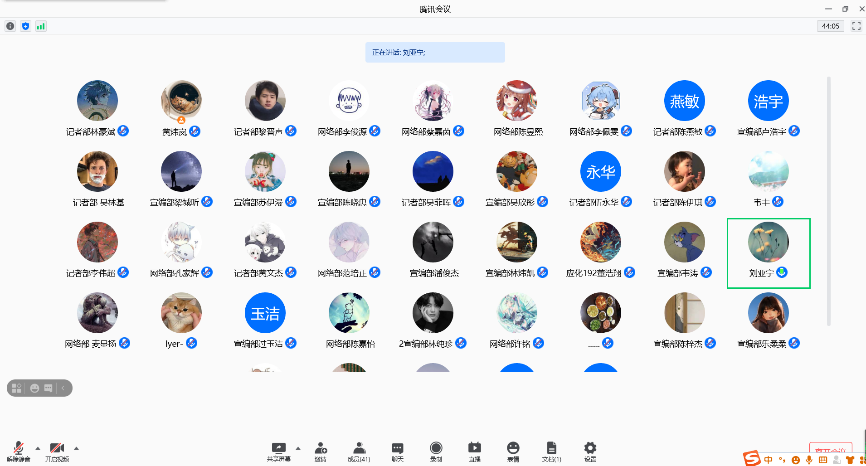The width and height of the screenshot is (866, 466).
Task: Open the Documents icon in the toolbar
Action: coord(551,449)
